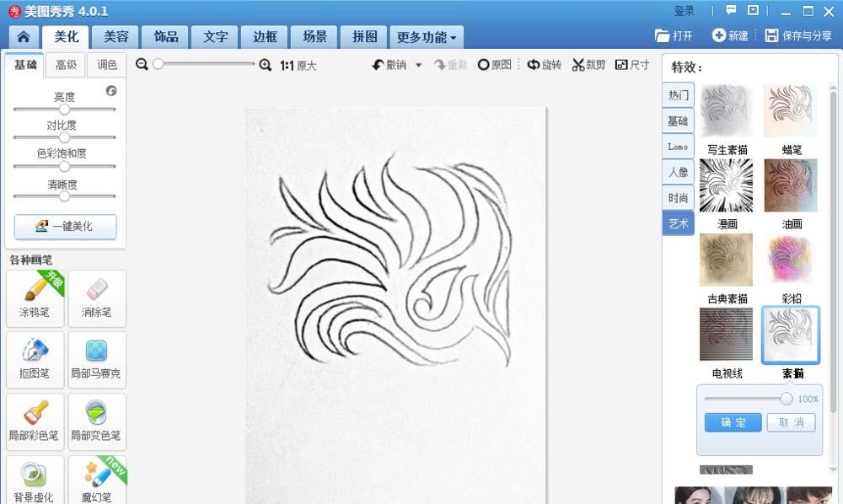Open the 高级 panel tab

[65, 64]
